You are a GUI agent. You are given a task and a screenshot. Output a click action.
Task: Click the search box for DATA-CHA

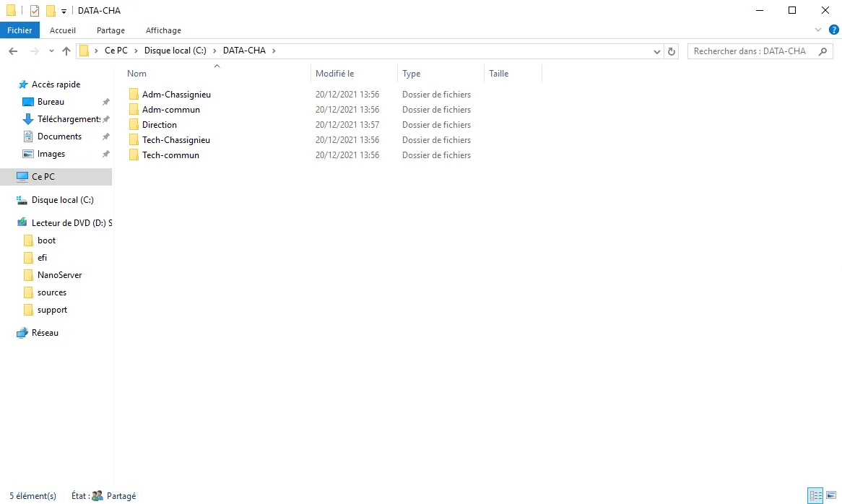[751, 51]
